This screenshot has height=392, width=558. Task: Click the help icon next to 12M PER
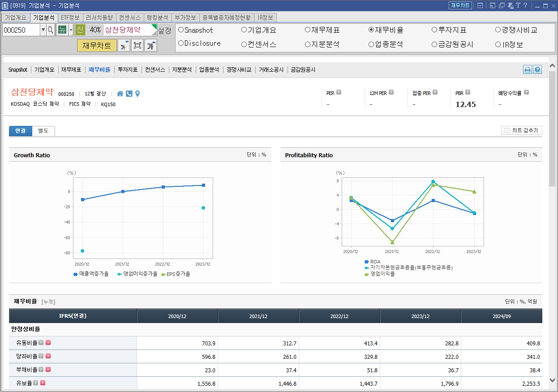391,93
